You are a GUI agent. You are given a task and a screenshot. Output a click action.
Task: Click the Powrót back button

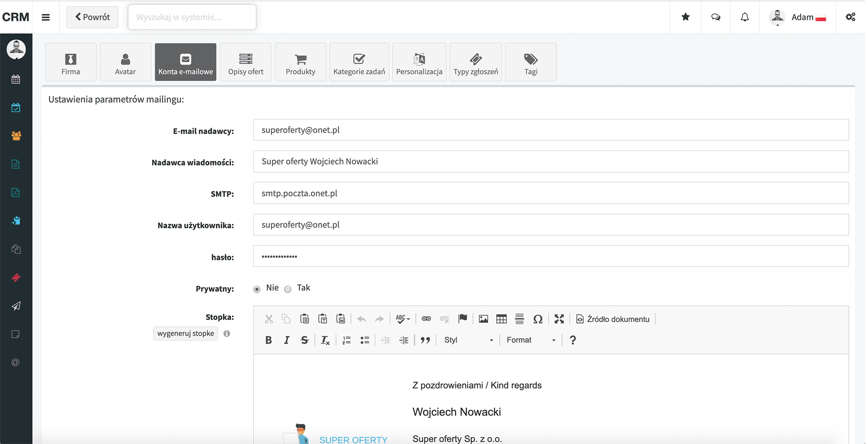coord(92,17)
